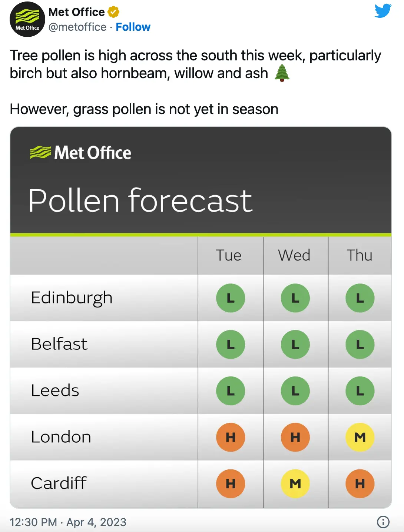Image resolution: width=404 pixels, height=532 pixels.
Task: Select London's high pollen badge for Tuesday
Action: pyautogui.click(x=231, y=437)
